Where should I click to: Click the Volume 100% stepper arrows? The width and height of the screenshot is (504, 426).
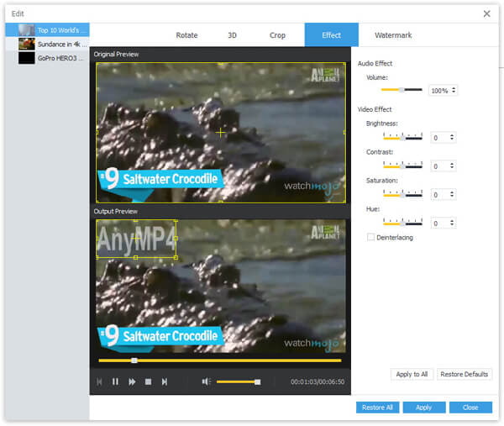(454, 90)
